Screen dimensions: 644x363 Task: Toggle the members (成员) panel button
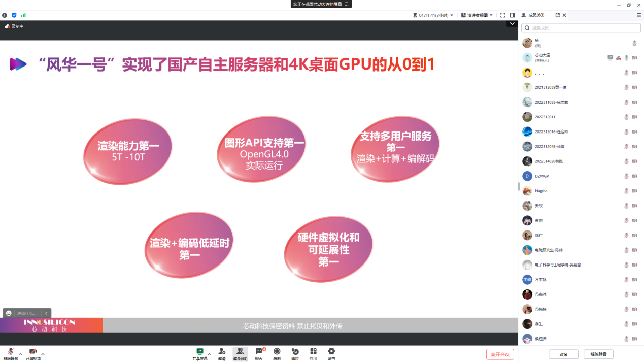tap(240, 353)
